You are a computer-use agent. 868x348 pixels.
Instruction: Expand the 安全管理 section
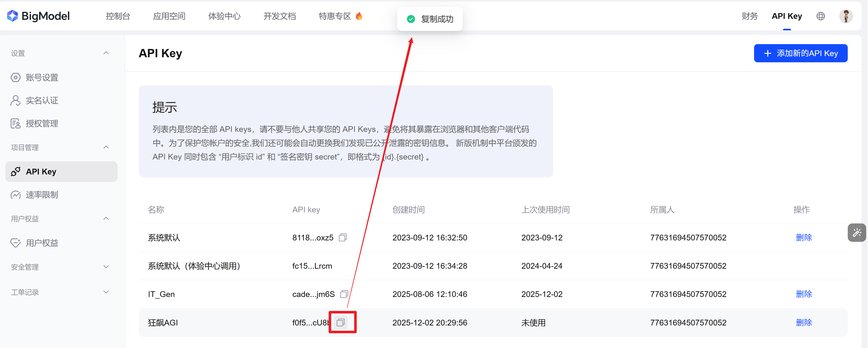(x=106, y=267)
